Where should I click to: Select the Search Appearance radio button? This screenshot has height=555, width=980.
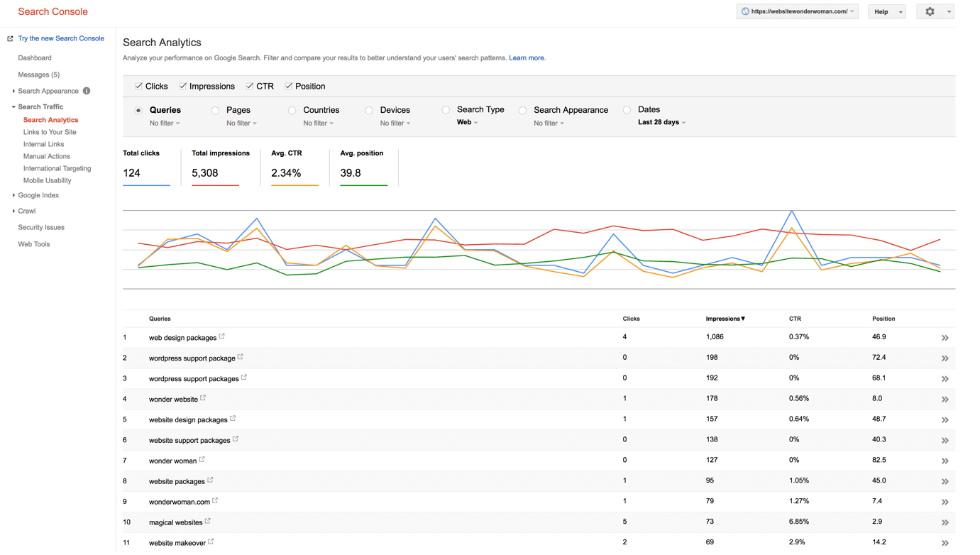tap(522, 110)
